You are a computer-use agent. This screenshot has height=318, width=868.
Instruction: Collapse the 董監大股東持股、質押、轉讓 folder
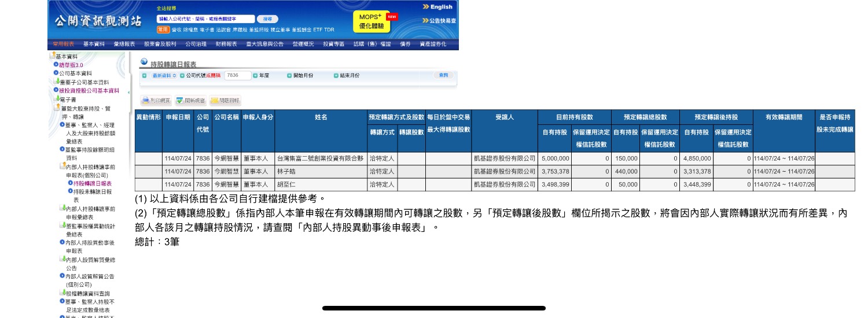(56, 108)
